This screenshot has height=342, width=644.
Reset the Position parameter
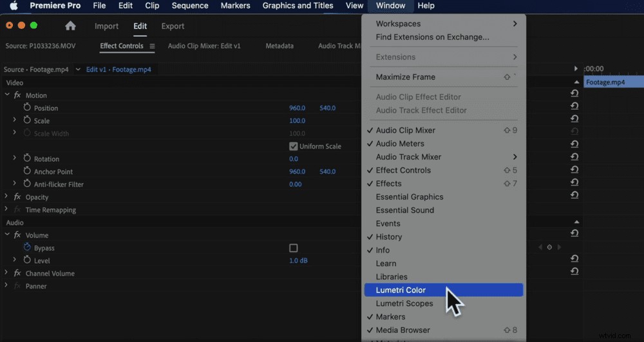tap(574, 106)
